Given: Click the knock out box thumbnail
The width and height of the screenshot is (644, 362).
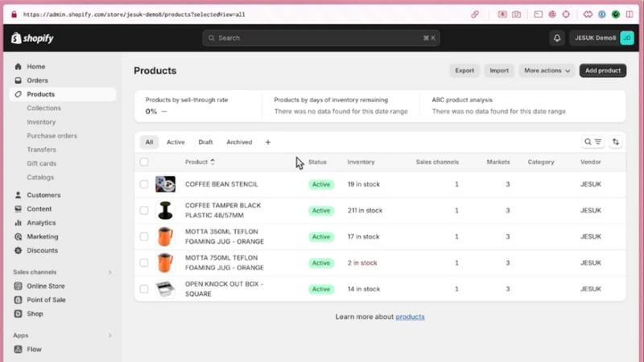Looking at the screenshot, I should click(165, 289).
